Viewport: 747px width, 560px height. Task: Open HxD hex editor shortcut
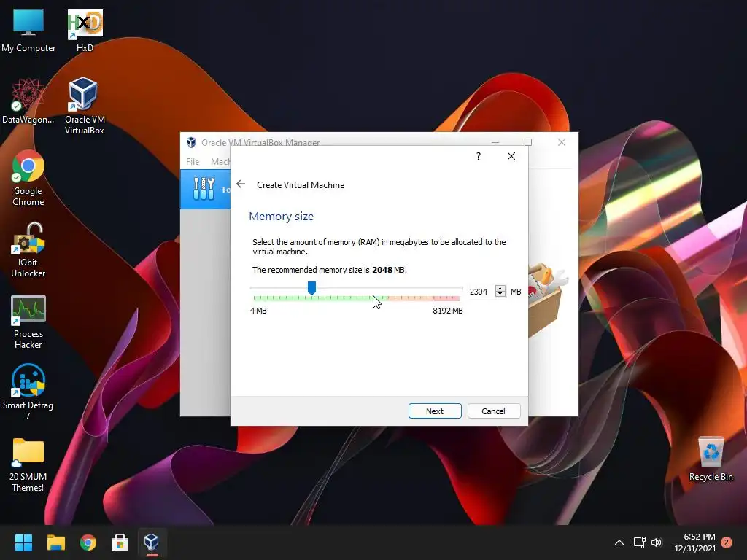click(x=85, y=31)
